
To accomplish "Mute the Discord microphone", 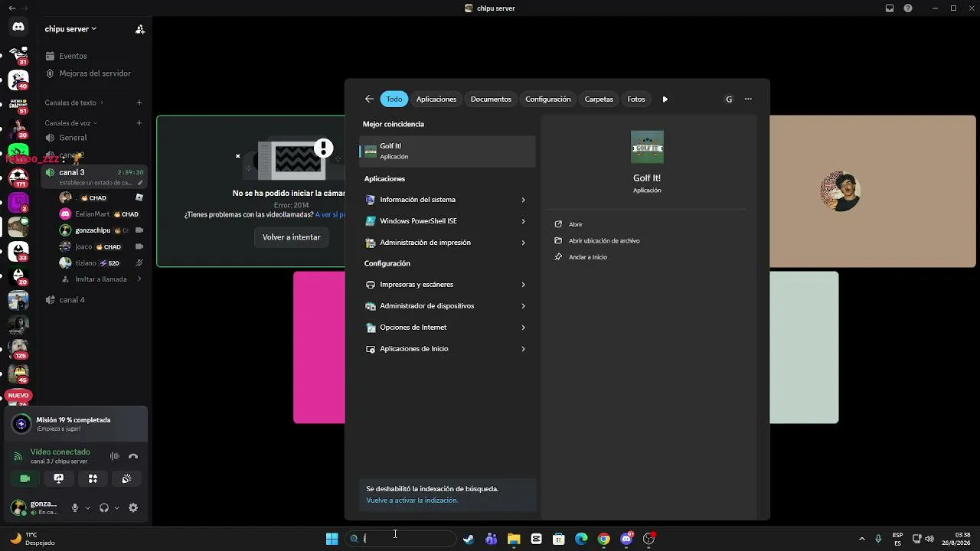I will [75, 507].
